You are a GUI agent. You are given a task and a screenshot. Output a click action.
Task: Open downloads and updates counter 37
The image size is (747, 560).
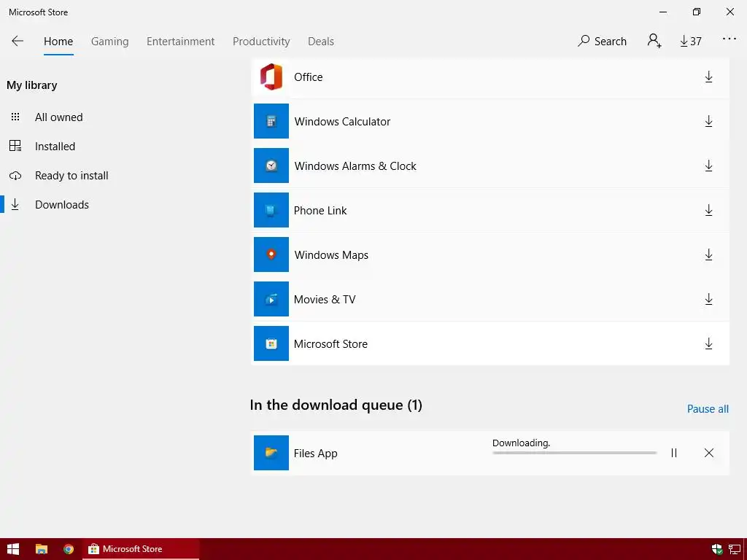(x=691, y=42)
